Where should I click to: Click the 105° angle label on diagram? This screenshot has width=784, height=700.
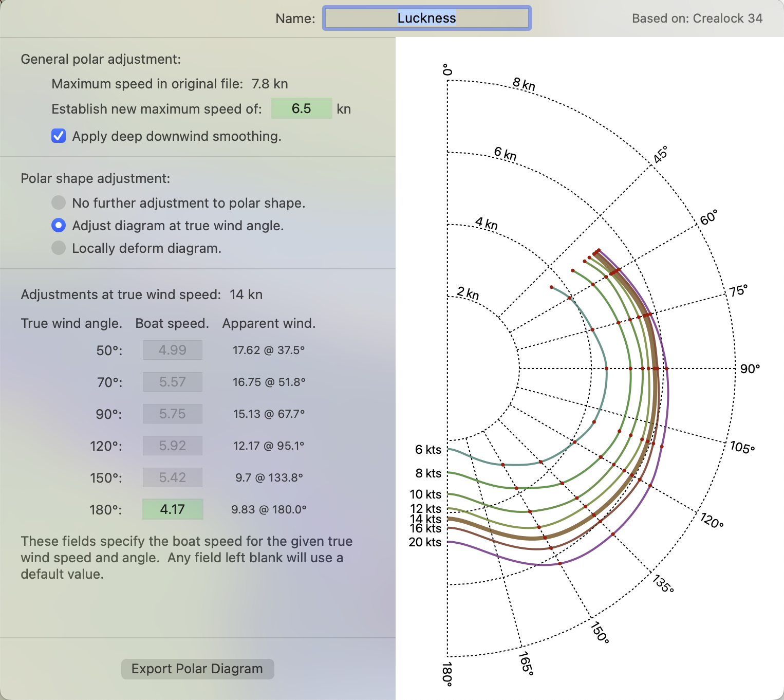[743, 447]
